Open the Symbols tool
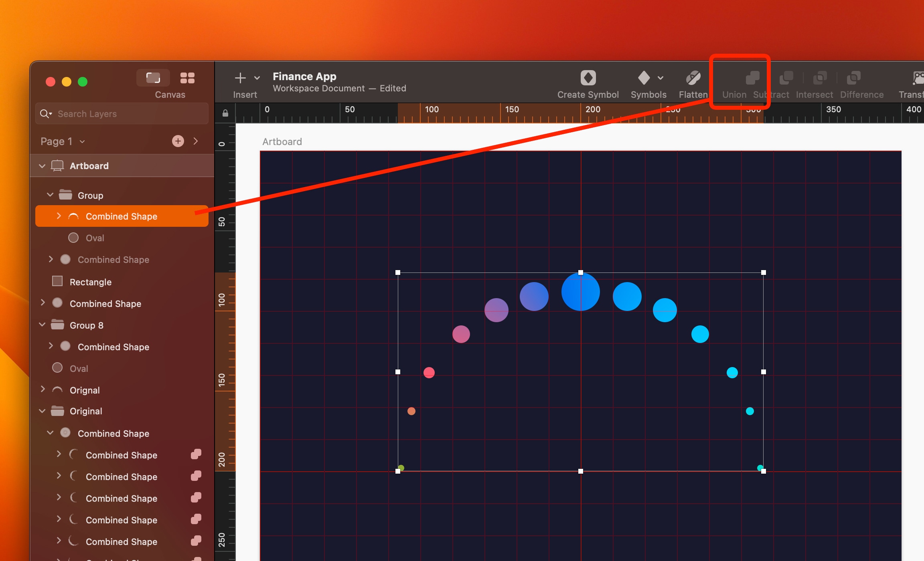This screenshot has height=561, width=924. (643, 78)
